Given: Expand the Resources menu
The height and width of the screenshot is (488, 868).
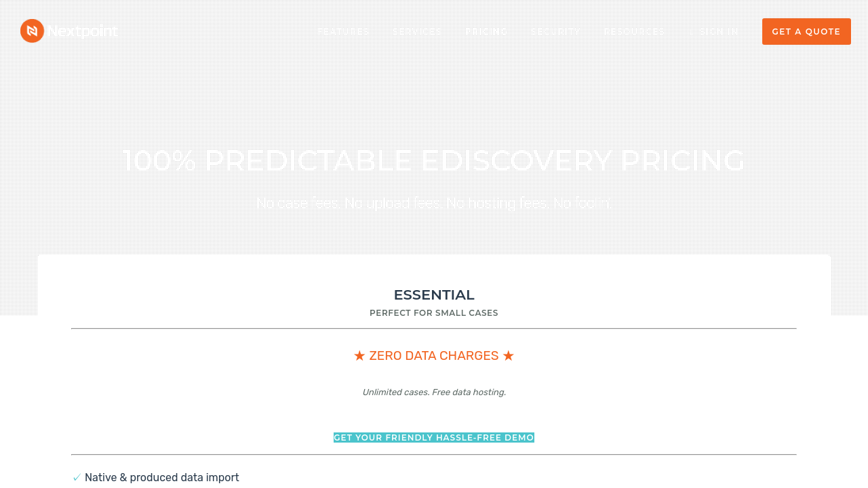Looking at the screenshot, I should [635, 32].
